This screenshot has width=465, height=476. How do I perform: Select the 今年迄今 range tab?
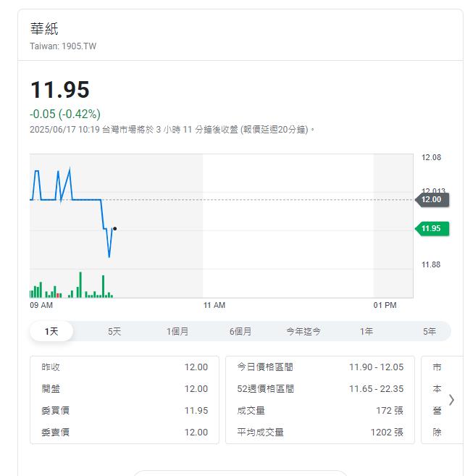[x=303, y=331]
